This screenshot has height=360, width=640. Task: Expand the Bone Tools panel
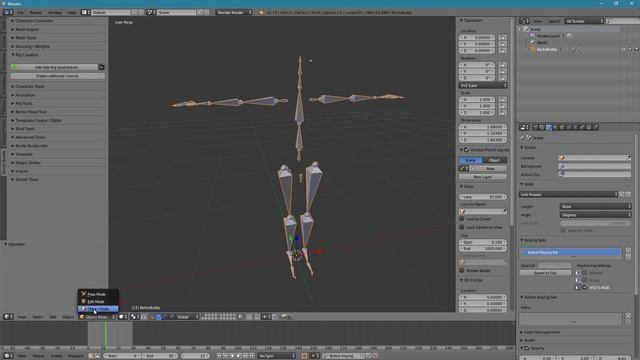(x=25, y=129)
